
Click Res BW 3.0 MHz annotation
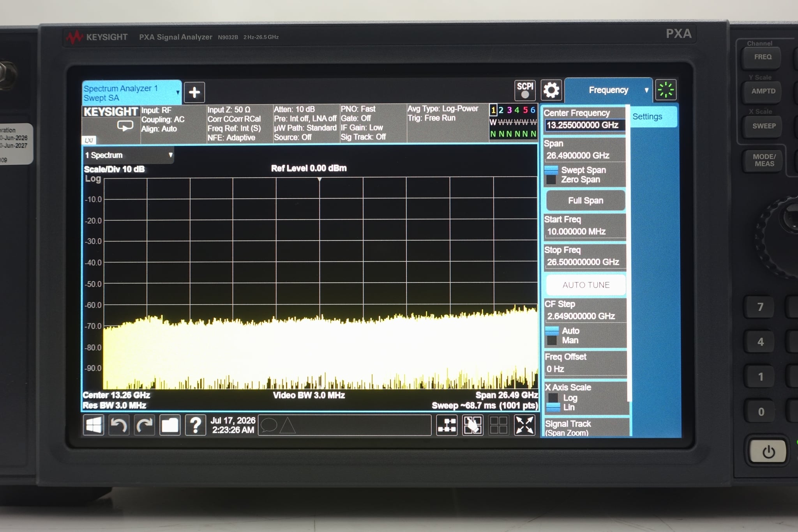coord(114,405)
